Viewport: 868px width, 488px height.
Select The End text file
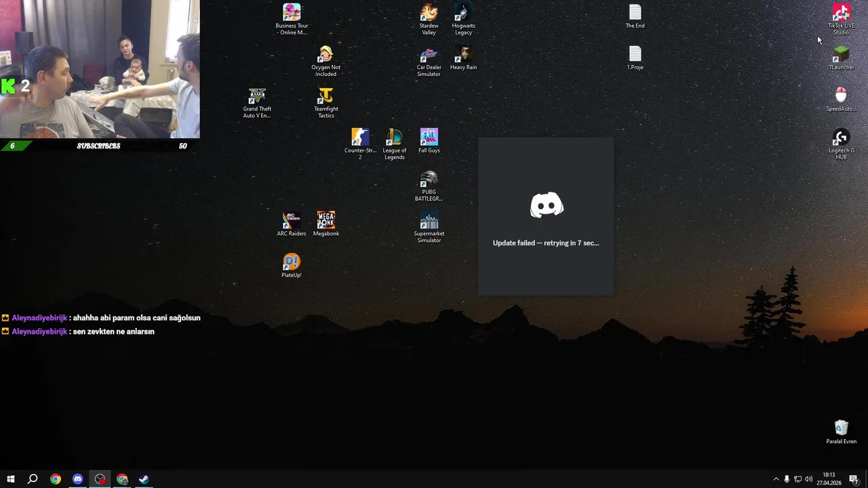635,17
